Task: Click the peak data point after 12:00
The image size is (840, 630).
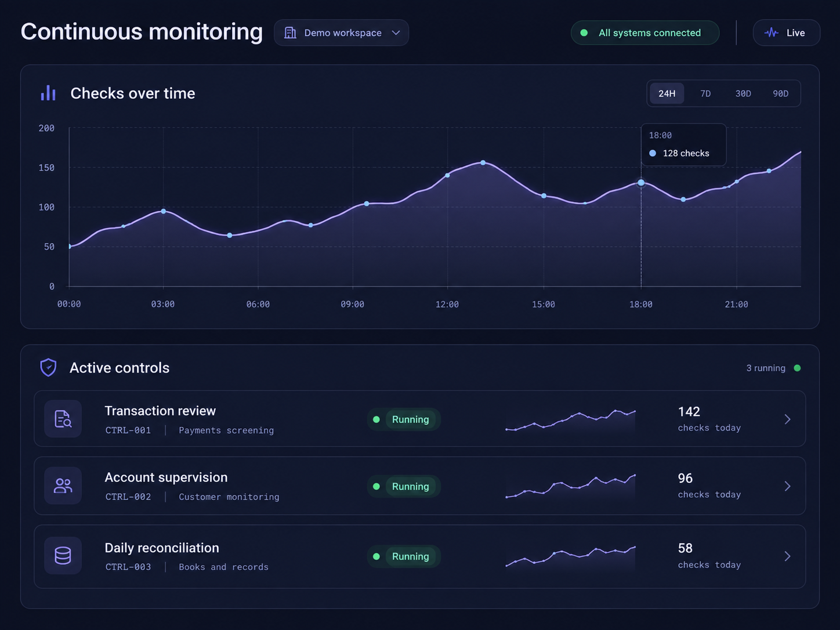Action: click(483, 163)
